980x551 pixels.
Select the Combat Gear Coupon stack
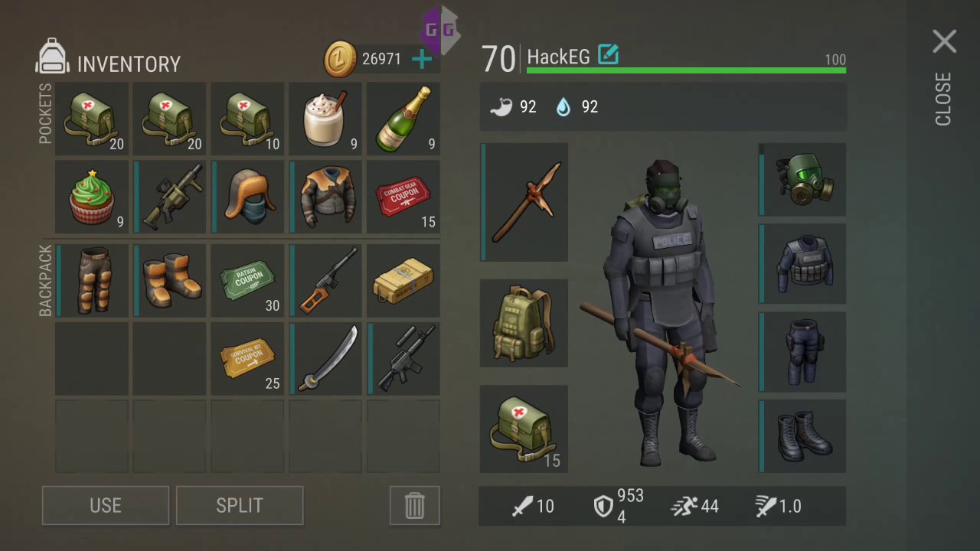tap(403, 197)
